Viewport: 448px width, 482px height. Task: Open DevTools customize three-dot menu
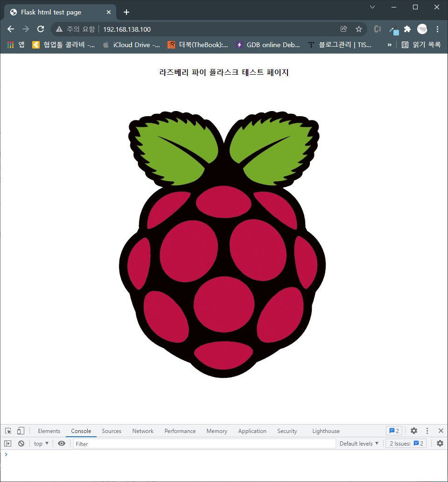pos(427,431)
